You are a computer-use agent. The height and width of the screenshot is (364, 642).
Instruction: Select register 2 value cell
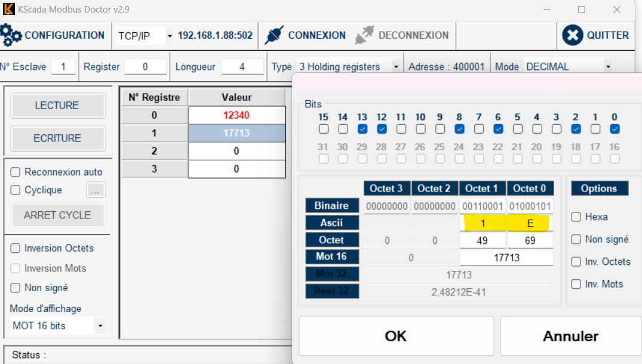point(236,152)
